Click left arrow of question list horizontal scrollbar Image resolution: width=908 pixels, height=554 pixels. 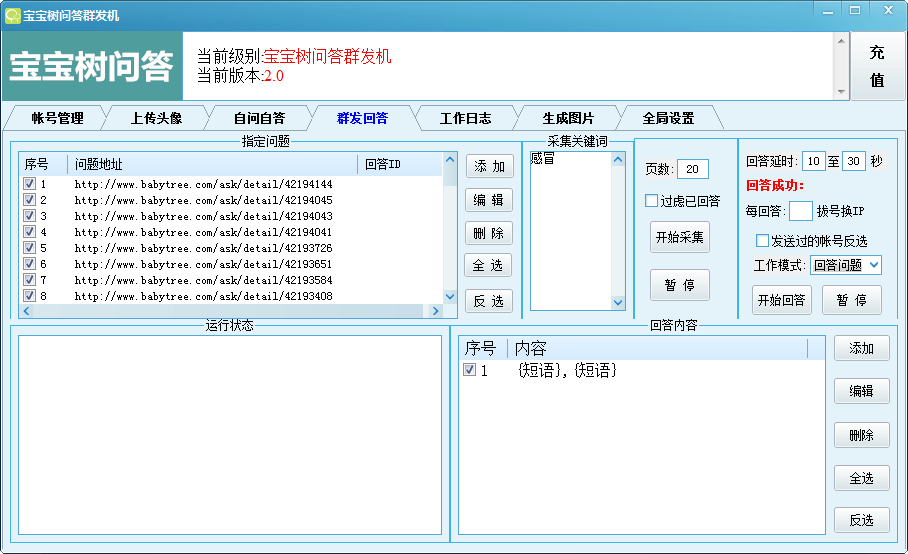coord(26,311)
